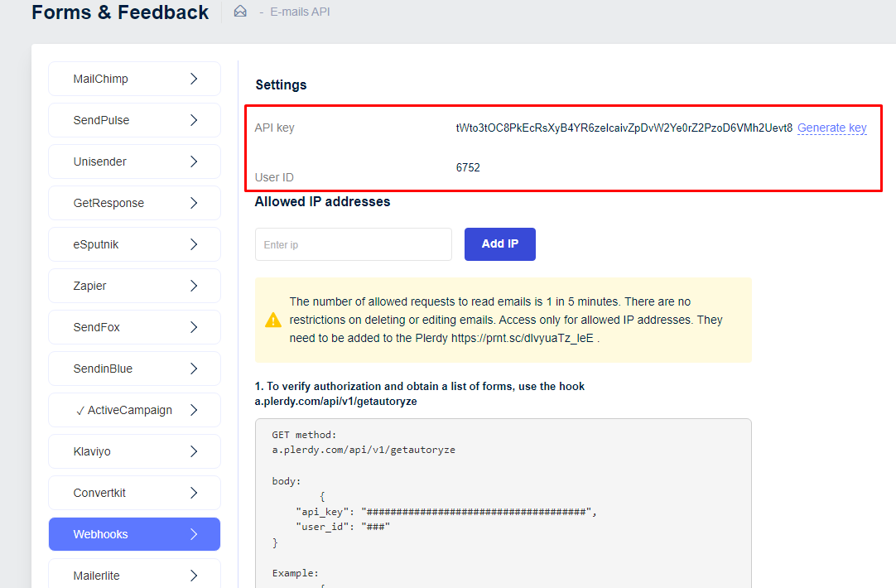Screen dimensions: 896x588
Task: Click the Webhooks arrow icon
Action: click(194, 534)
